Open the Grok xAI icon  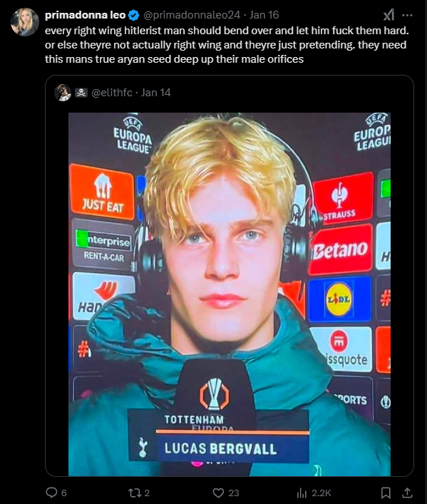coord(389,15)
